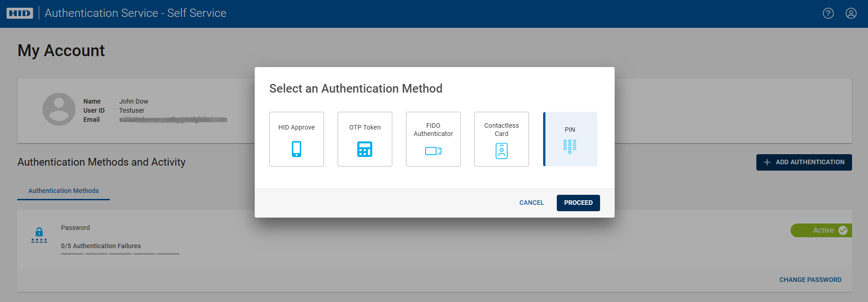Click the blurred email address value
This screenshot has width=868, height=302.
173,120
